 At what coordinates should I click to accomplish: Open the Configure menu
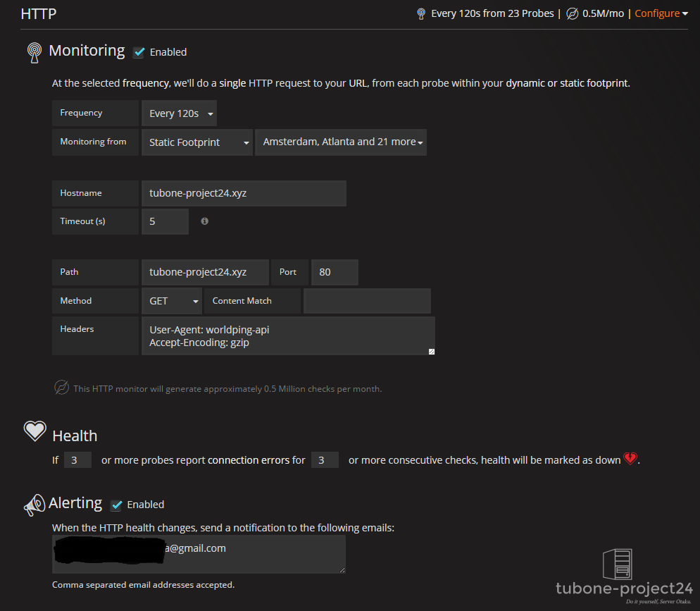pos(661,13)
